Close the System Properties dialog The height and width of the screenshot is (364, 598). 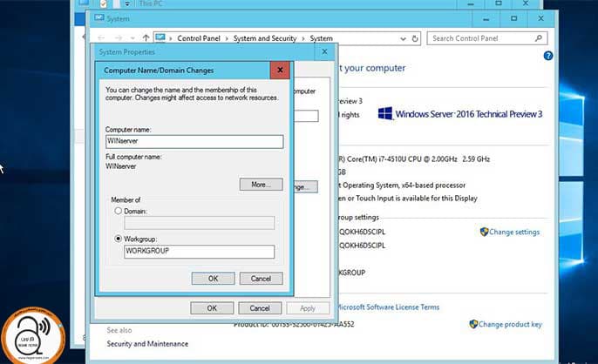coord(324,51)
